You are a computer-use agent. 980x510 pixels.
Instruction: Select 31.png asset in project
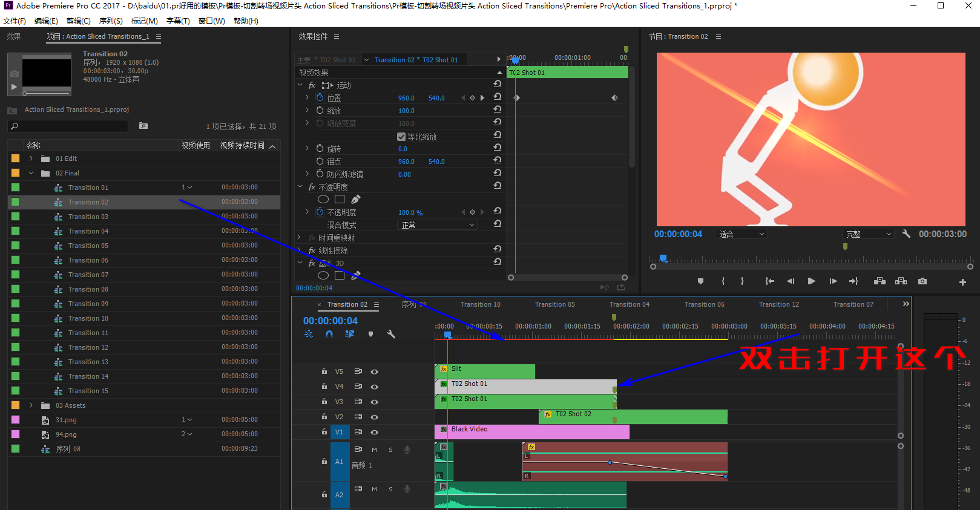(x=66, y=420)
